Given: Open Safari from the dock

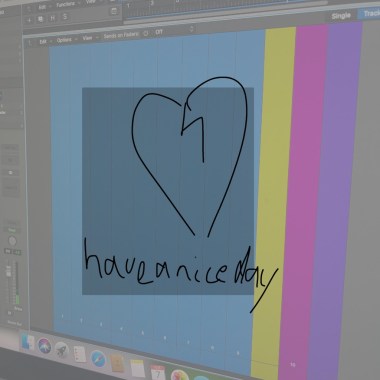Looking at the screenshot, I should [x=98, y=359].
